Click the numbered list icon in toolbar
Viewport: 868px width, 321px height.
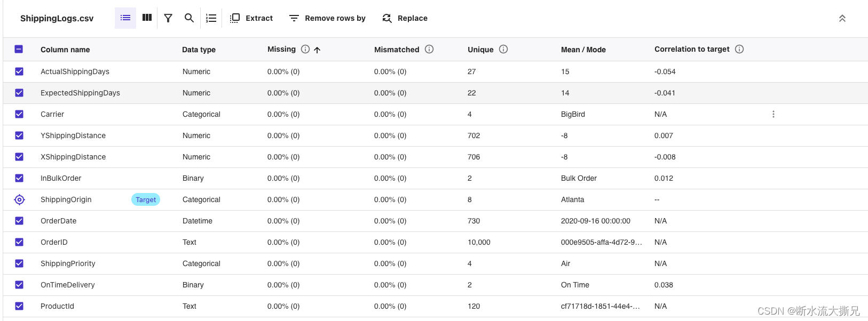click(211, 18)
